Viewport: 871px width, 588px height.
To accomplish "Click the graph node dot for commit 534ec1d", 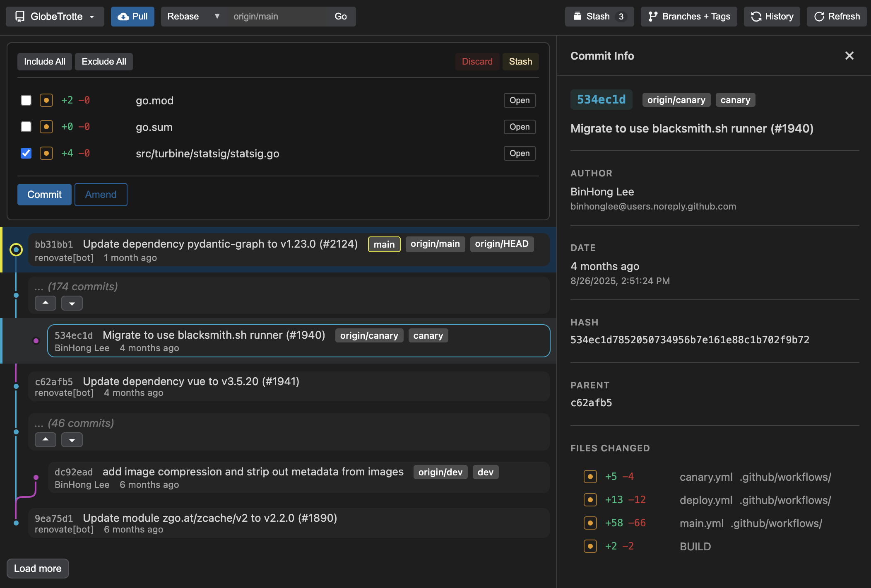I will pos(36,341).
